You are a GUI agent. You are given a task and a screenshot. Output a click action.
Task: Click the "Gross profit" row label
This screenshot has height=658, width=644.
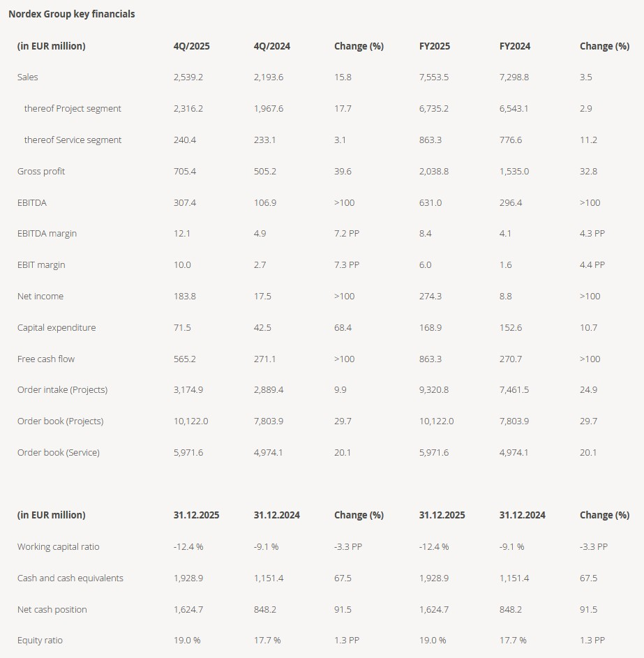pos(41,172)
